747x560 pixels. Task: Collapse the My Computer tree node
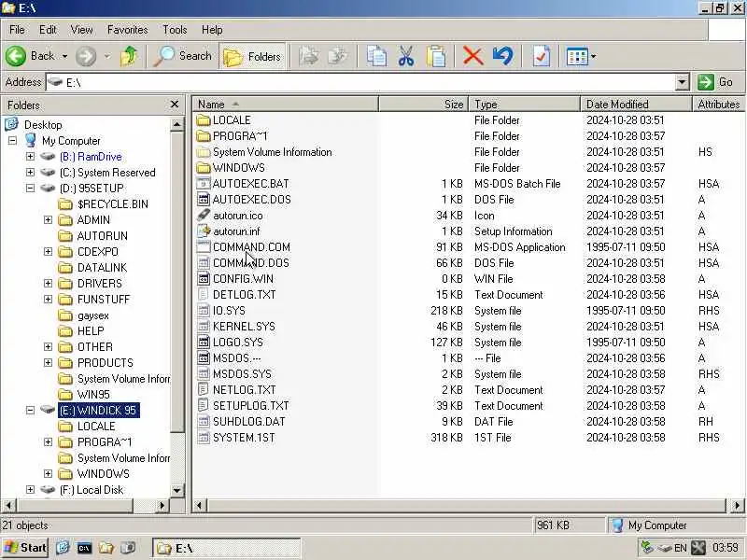point(12,141)
